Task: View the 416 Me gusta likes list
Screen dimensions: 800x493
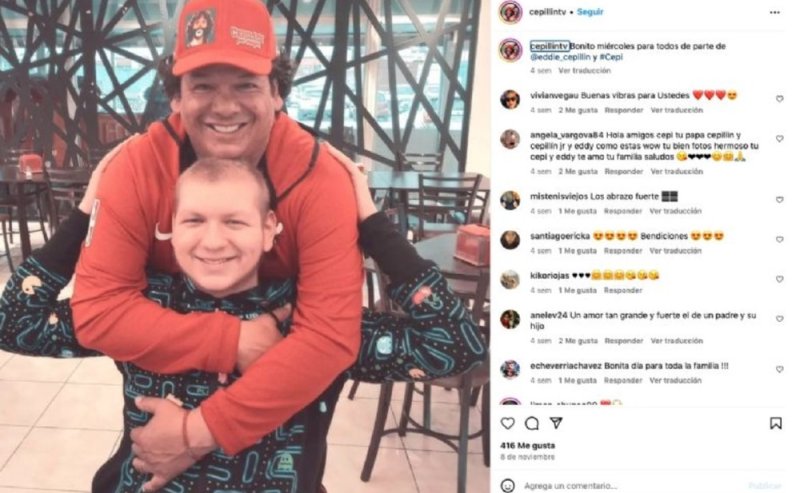Action: pos(528,446)
